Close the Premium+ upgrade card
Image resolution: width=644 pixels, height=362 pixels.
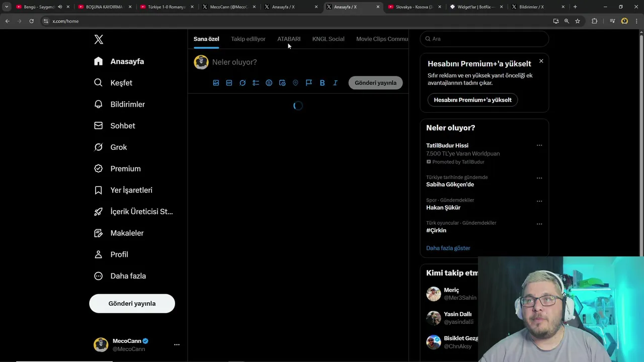(541, 61)
